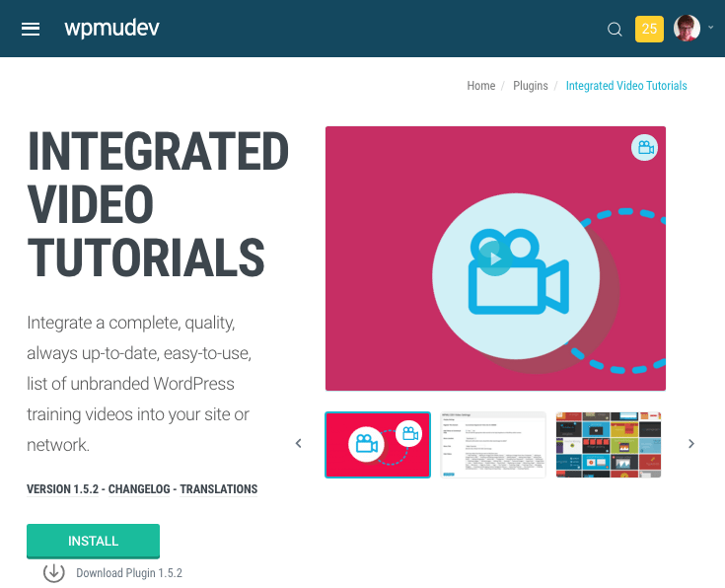Go to Home breadcrumb
The width and height of the screenshot is (725, 588).
pos(481,86)
